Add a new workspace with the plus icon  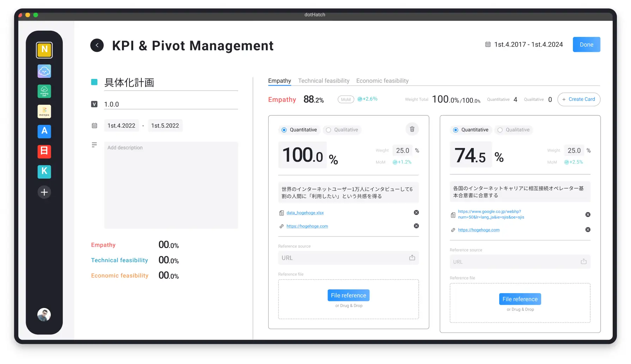point(44,192)
